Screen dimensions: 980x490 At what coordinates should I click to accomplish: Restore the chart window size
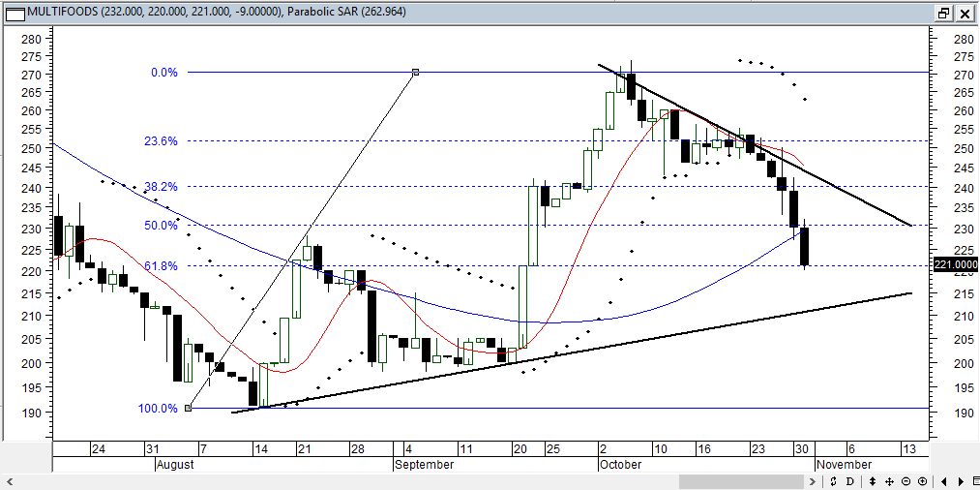[944, 12]
